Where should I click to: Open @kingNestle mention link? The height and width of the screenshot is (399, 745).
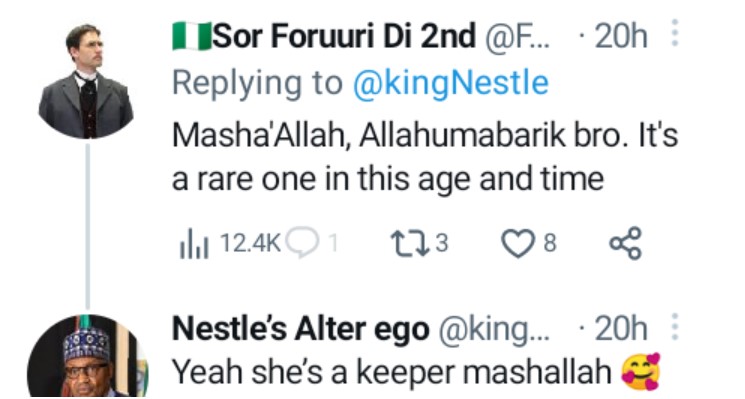[x=450, y=84]
